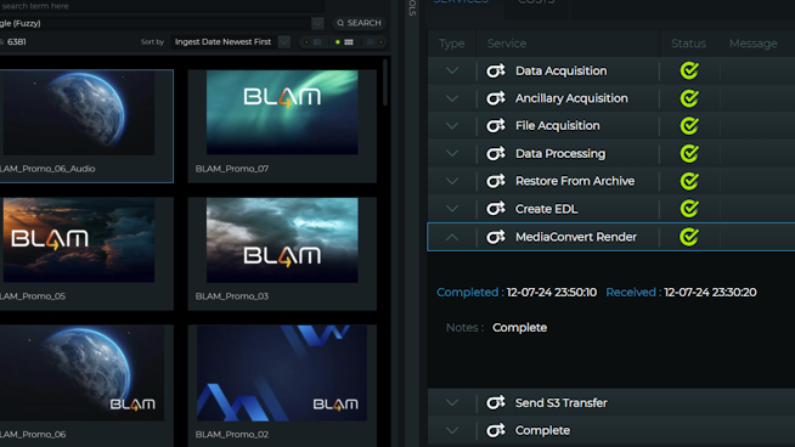Select the Promo_06 earth thumbnail
The image size is (795, 447).
82,373
